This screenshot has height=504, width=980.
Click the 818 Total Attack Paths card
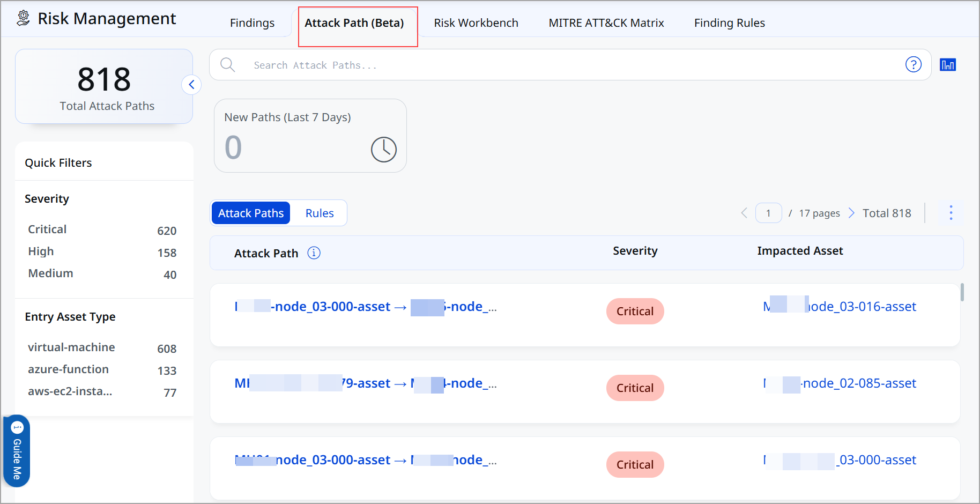[x=104, y=86]
